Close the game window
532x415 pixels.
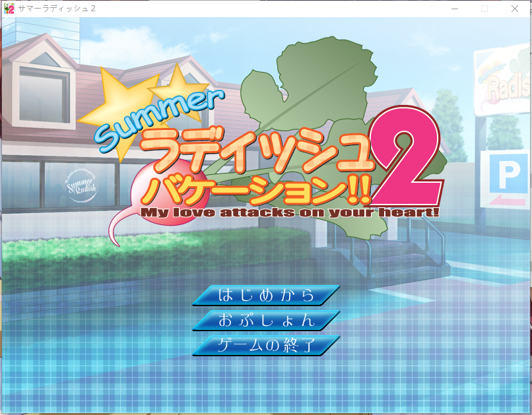[514, 9]
